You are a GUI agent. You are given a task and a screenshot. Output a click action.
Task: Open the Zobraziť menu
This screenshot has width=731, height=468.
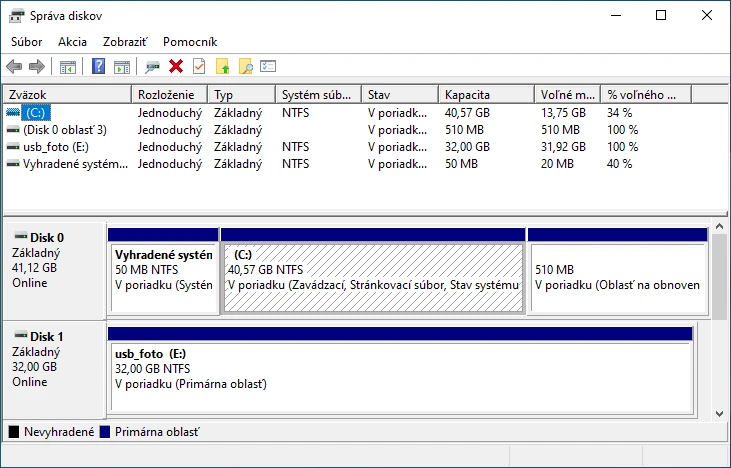point(125,42)
